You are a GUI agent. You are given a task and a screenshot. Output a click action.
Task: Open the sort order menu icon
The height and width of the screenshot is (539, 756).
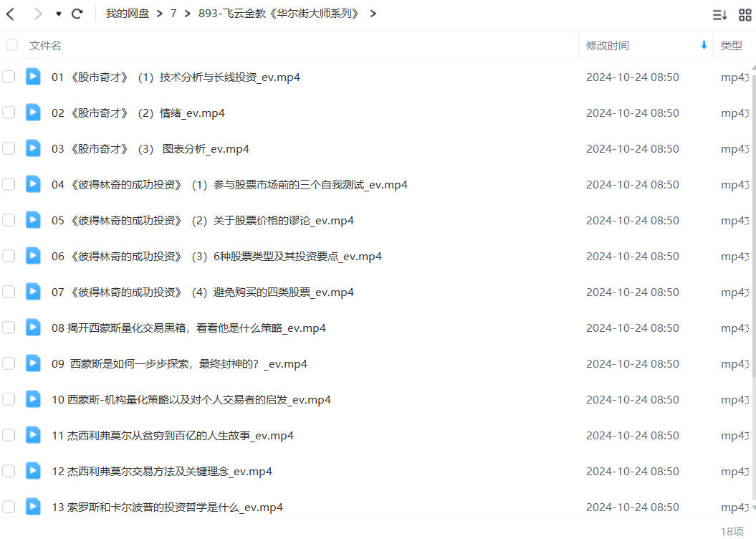point(719,15)
